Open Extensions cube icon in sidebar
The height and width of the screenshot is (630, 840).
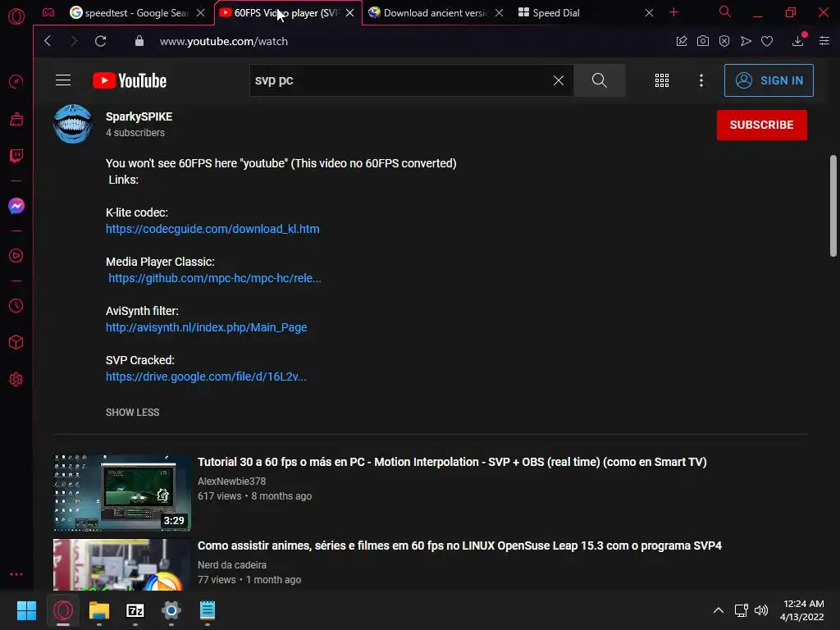coord(16,342)
